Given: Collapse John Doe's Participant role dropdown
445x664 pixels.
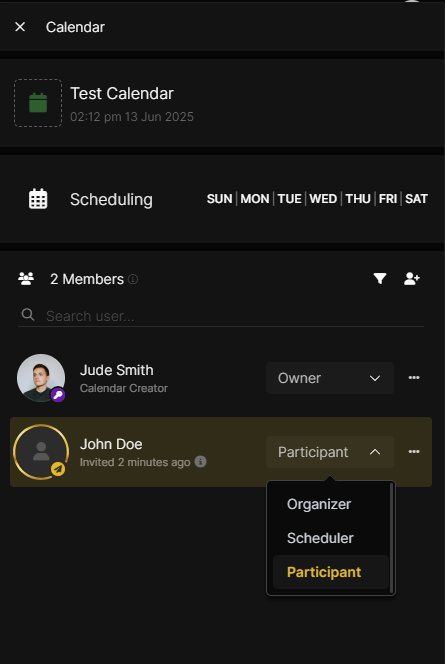Looking at the screenshot, I should tap(330, 452).
